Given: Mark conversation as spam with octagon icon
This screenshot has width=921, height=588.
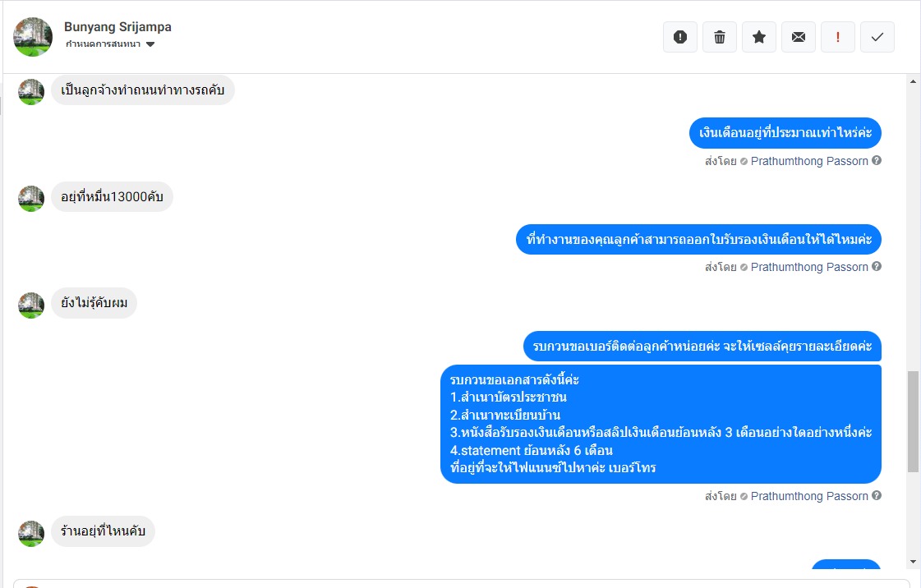Looking at the screenshot, I should click(x=680, y=37).
